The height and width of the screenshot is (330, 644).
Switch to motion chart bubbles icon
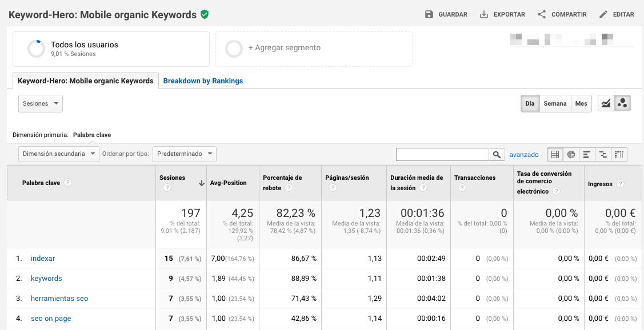tap(622, 103)
